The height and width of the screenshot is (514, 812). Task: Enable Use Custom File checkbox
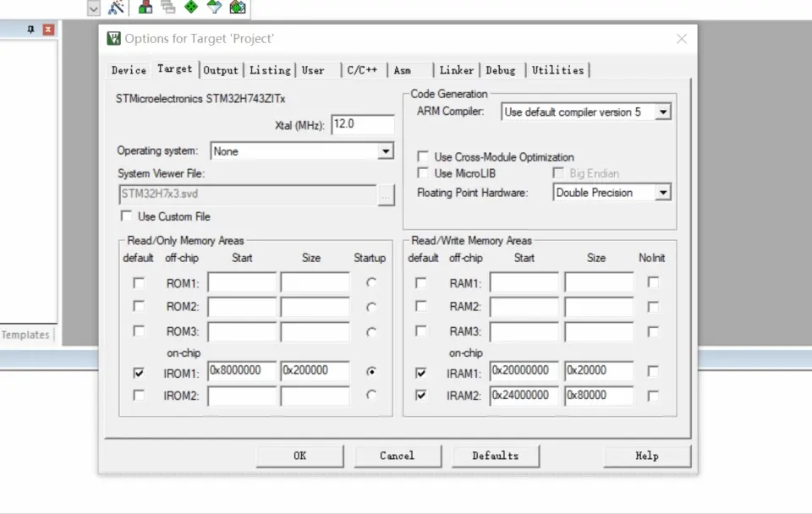[x=126, y=216]
